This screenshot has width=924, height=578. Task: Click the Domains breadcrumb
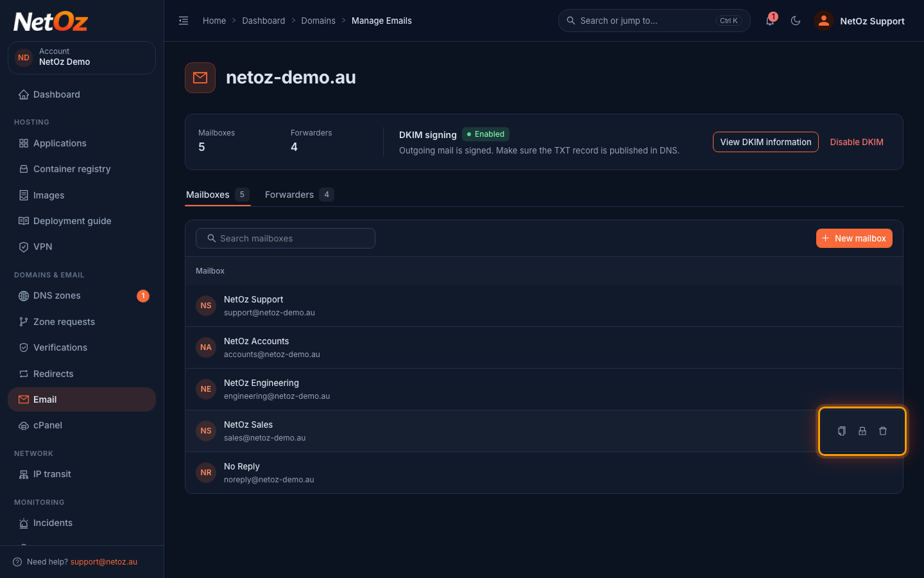(x=318, y=21)
